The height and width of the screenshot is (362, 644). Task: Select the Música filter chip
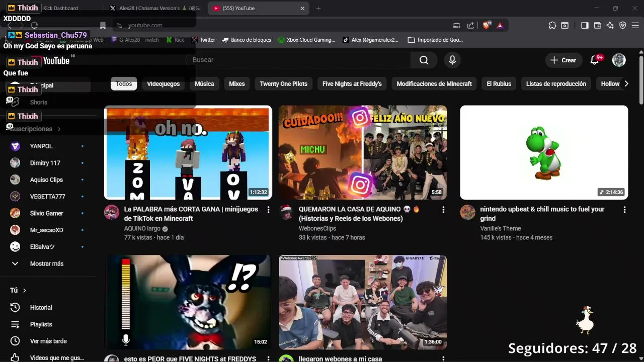(204, 84)
